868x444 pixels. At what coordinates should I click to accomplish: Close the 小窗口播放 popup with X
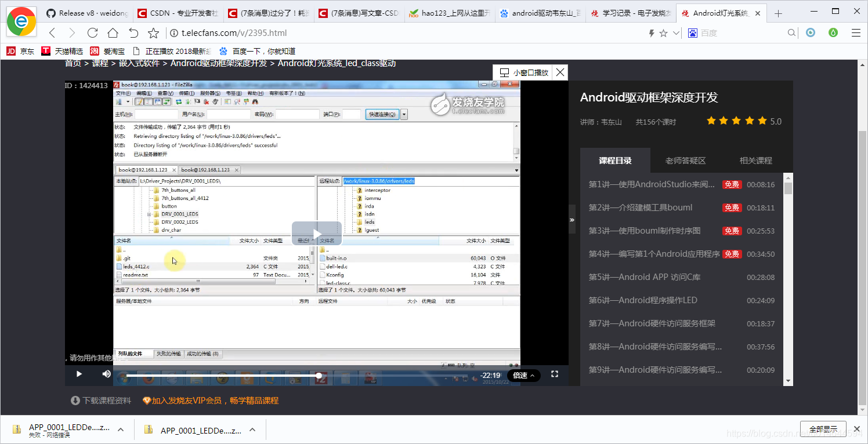click(x=559, y=72)
